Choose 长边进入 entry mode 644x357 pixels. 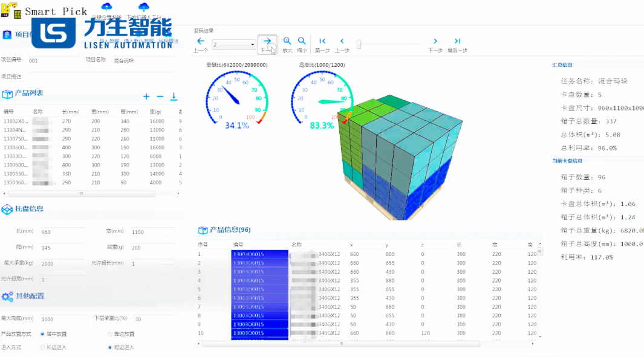pyautogui.click(x=42, y=347)
